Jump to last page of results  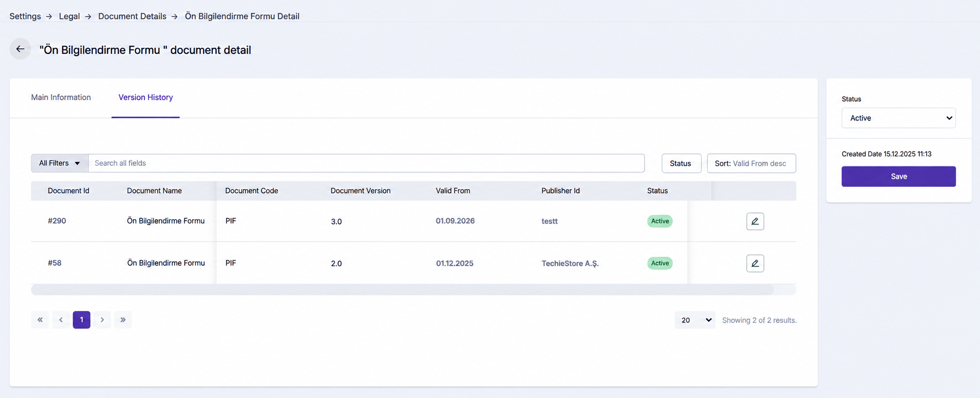point(123,320)
